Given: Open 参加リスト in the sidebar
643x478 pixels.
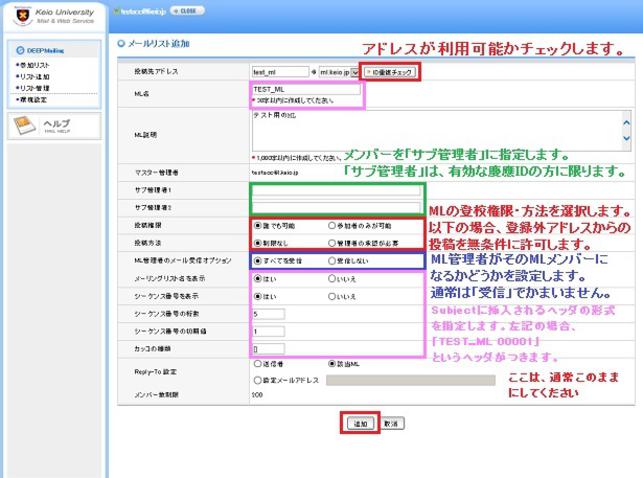Looking at the screenshot, I should click(x=34, y=64).
